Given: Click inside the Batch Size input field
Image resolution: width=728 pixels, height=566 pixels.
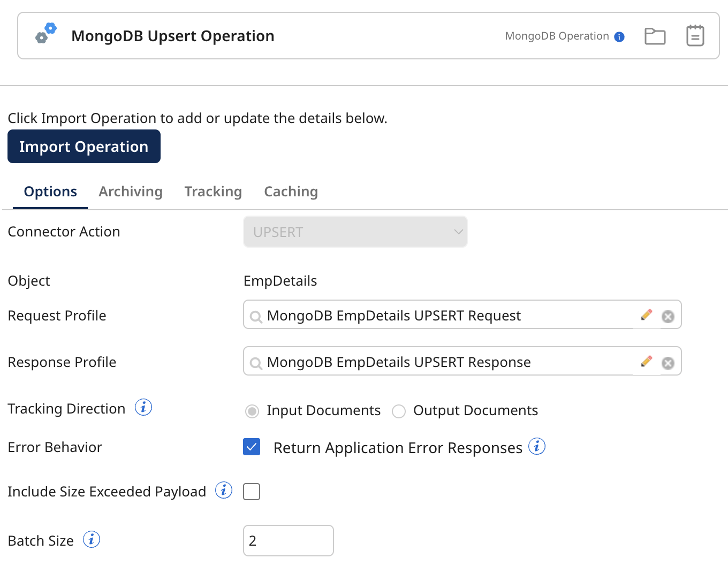Looking at the screenshot, I should 288,540.
